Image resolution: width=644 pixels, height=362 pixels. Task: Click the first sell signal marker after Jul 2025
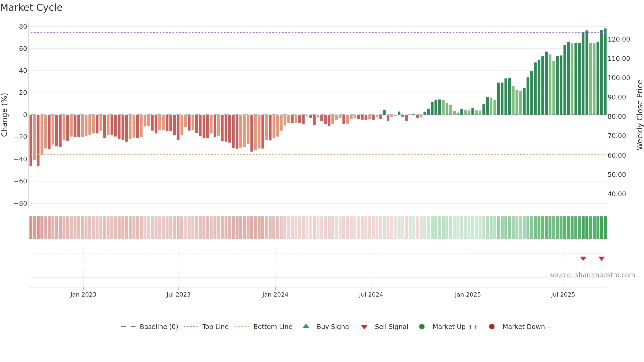coord(583,258)
